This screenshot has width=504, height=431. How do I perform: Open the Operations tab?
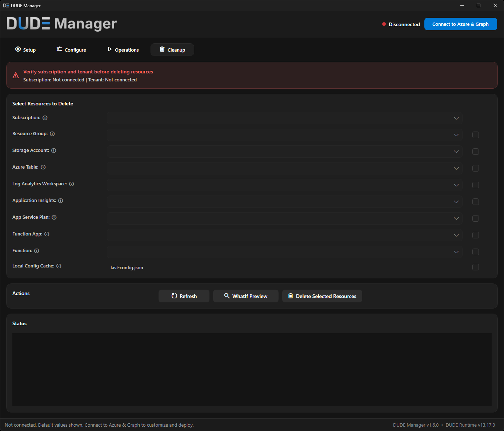(123, 49)
